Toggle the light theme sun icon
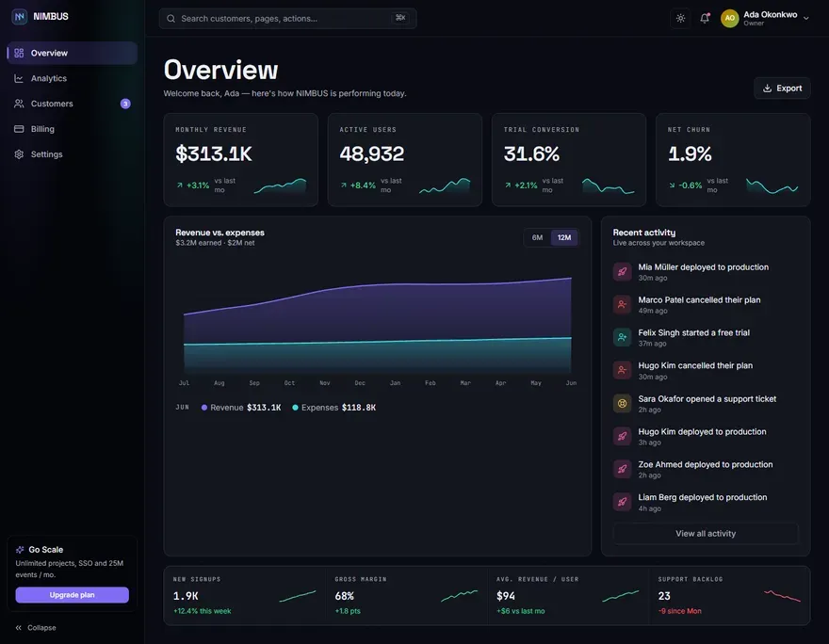The height and width of the screenshot is (644, 829). 680,19
